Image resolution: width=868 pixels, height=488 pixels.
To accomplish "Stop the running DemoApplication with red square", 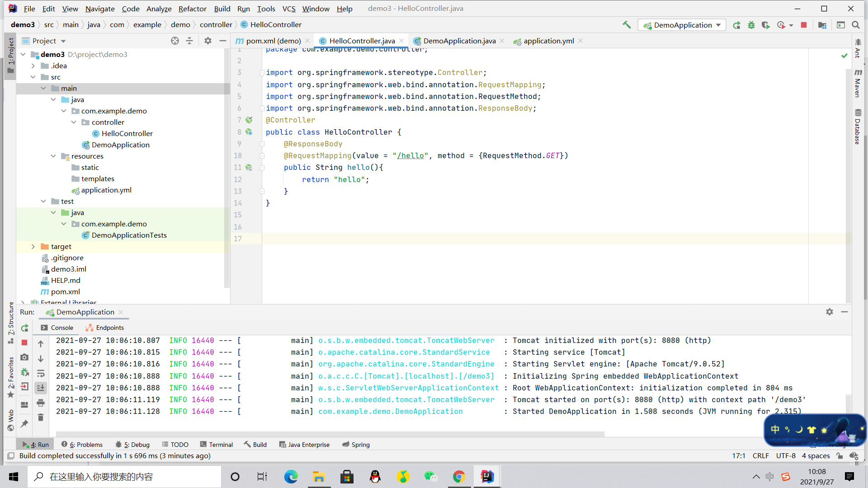I will coord(803,25).
